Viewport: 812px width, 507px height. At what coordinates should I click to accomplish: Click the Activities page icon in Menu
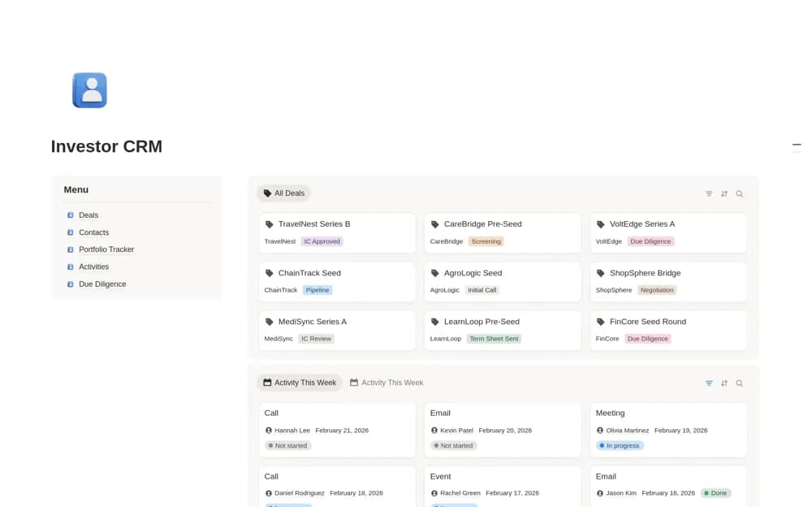pos(71,266)
